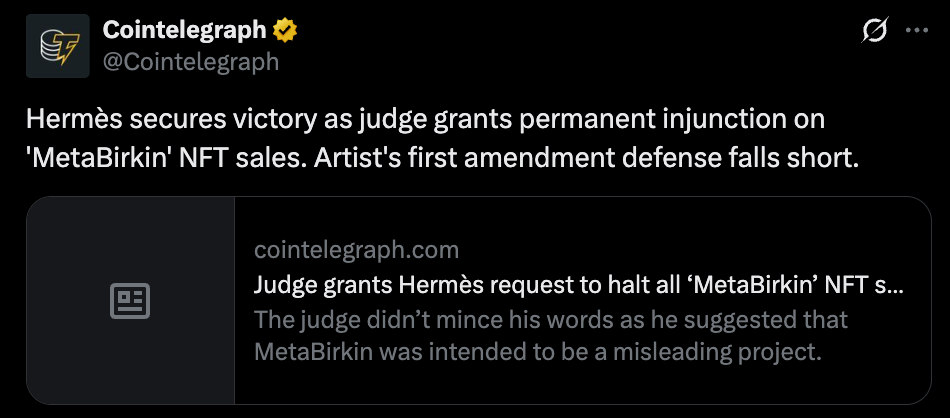The width and height of the screenshot is (950, 418).
Task: Click the Grok circle-slash icon
Action: point(872,31)
